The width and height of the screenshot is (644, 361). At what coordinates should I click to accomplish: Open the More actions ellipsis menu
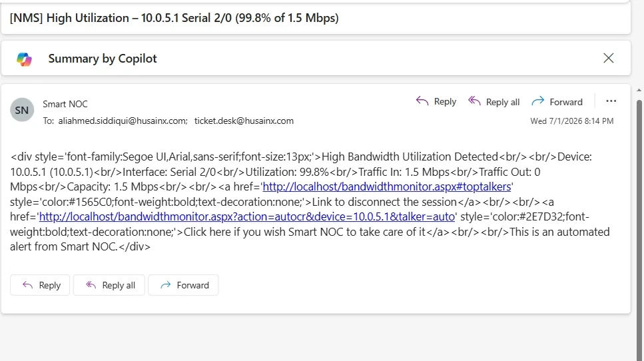click(x=611, y=101)
